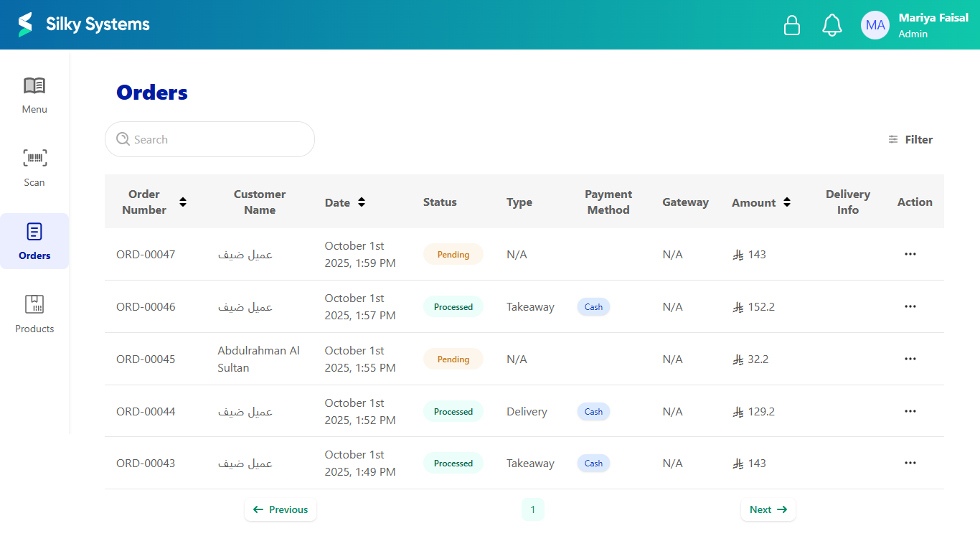Open actions menu for ORD-00047
980x541 pixels.
coord(910,254)
